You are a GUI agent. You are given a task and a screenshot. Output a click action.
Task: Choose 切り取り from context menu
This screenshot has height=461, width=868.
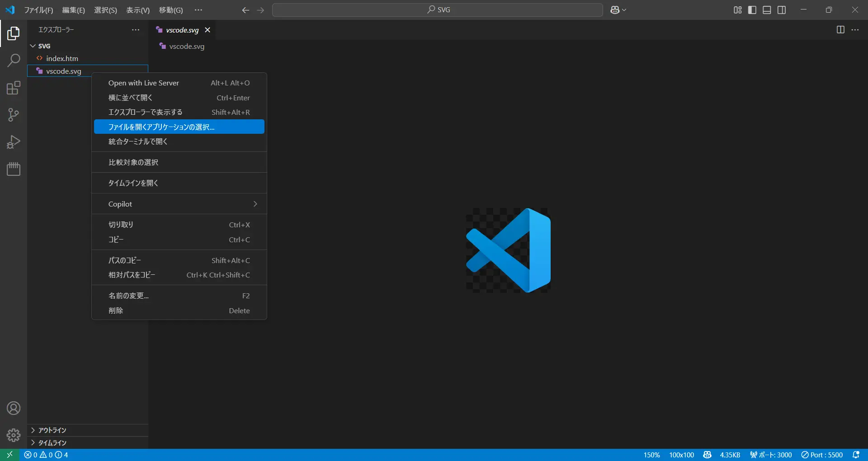click(179, 225)
